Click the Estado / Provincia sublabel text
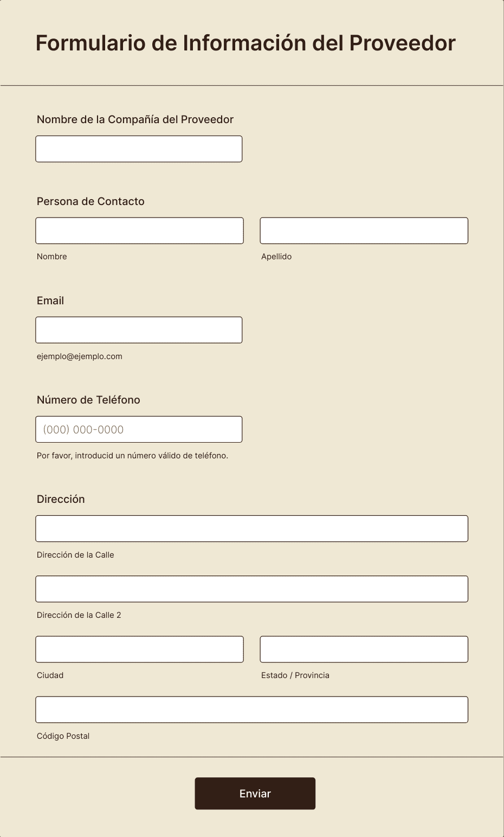This screenshot has height=837, width=504. coord(295,675)
